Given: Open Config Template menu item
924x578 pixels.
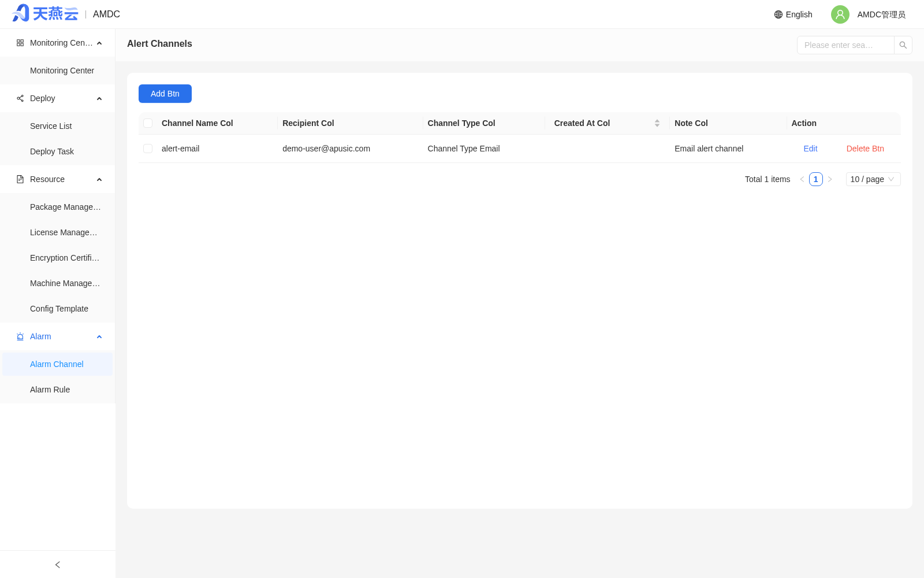Looking at the screenshot, I should (x=58, y=309).
